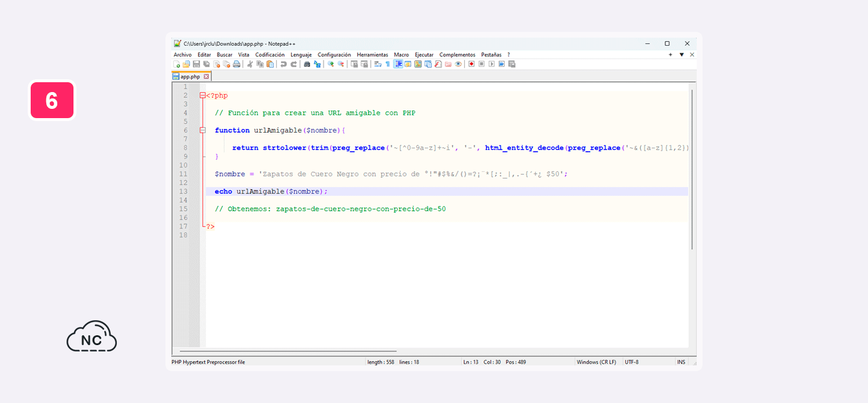Cut selection with the scissors icon
The image size is (868, 403).
251,64
